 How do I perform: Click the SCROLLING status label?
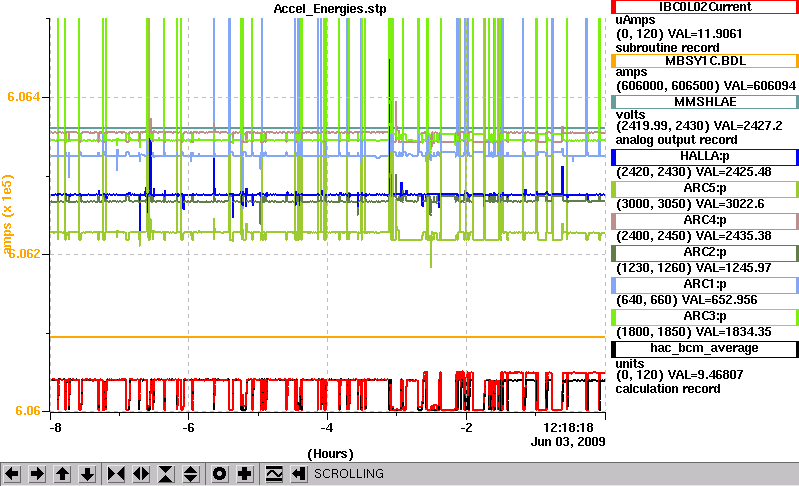pos(349,474)
